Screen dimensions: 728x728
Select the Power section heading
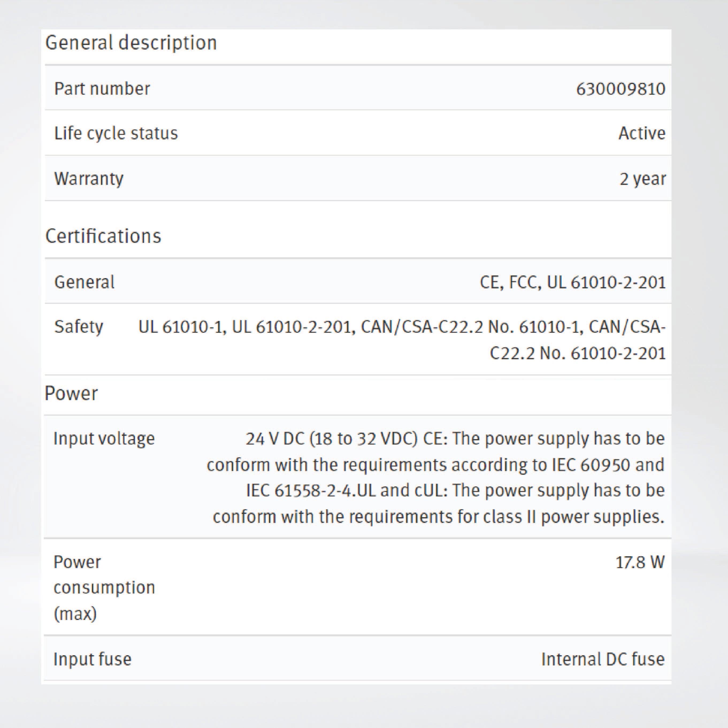(72, 393)
